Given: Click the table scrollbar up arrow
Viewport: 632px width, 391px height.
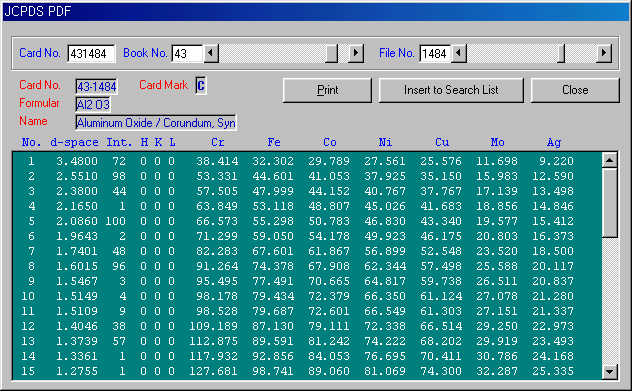Looking at the screenshot, I should (609, 160).
